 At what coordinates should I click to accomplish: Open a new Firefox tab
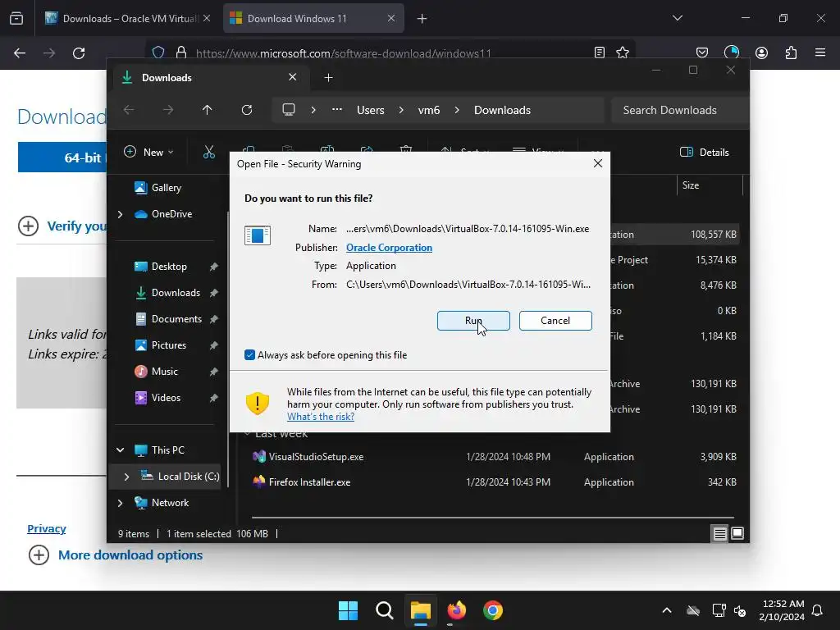[422, 19]
